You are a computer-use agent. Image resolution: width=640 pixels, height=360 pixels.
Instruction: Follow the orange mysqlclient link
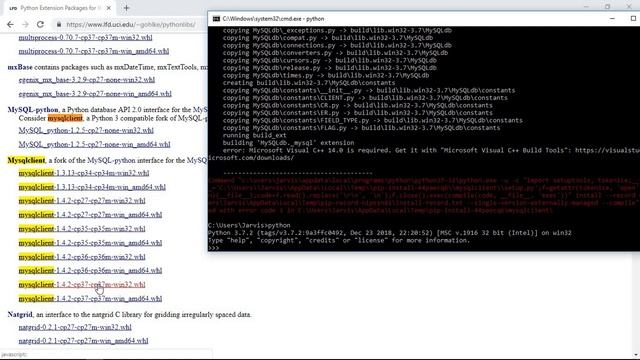click(65, 118)
